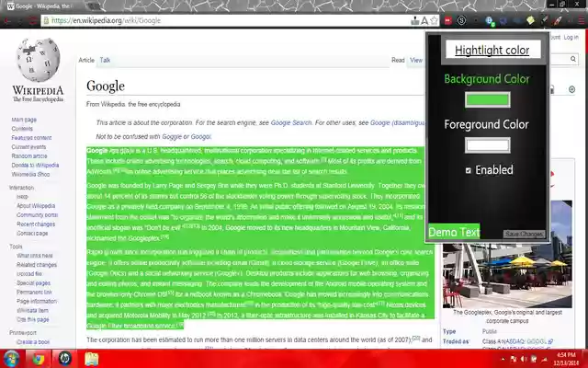588x368 pixels.
Task: Open the Windows Start button
Action: coord(11,359)
